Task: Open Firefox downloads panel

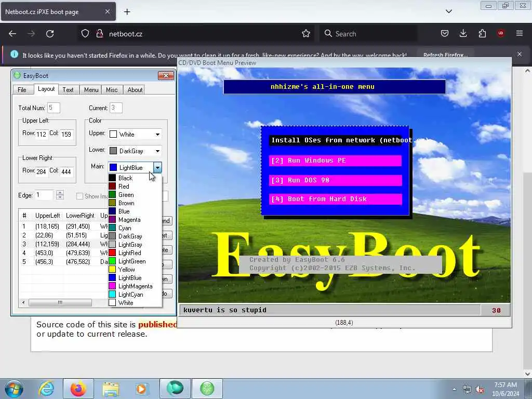Action: point(463,34)
